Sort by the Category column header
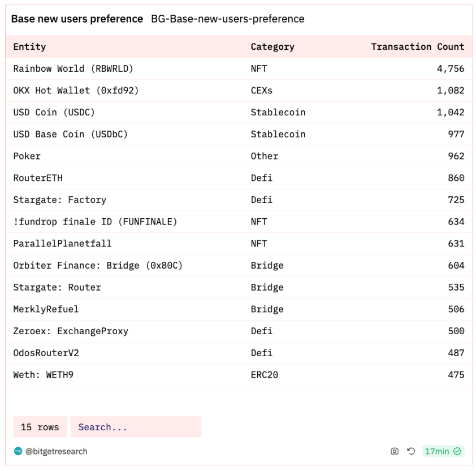 (x=272, y=47)
